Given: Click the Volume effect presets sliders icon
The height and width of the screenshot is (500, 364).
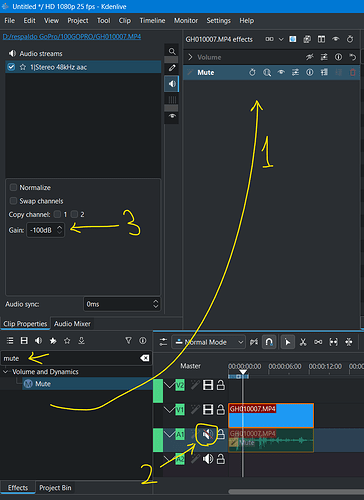Looking at the screenshot, I should [324, 57].
